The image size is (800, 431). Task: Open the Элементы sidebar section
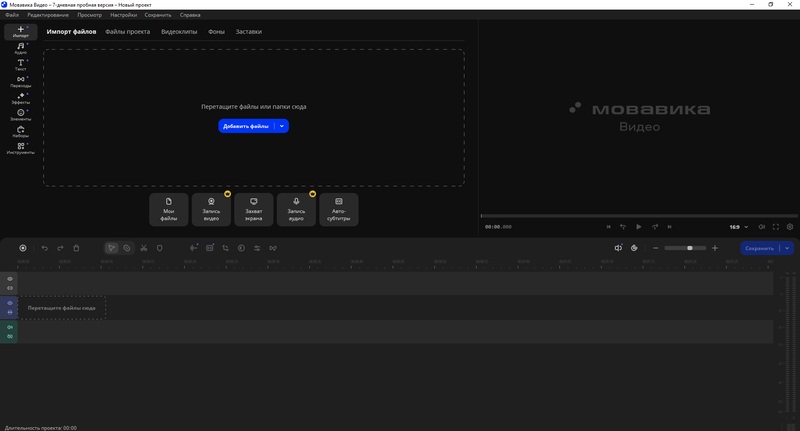coord(21,115)
